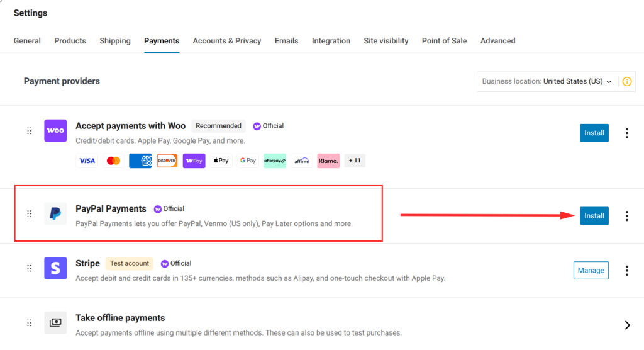644x350 pixels.
Task: Click the PayPal Venmo Pay Later description
Action: [x=214, y=223]
